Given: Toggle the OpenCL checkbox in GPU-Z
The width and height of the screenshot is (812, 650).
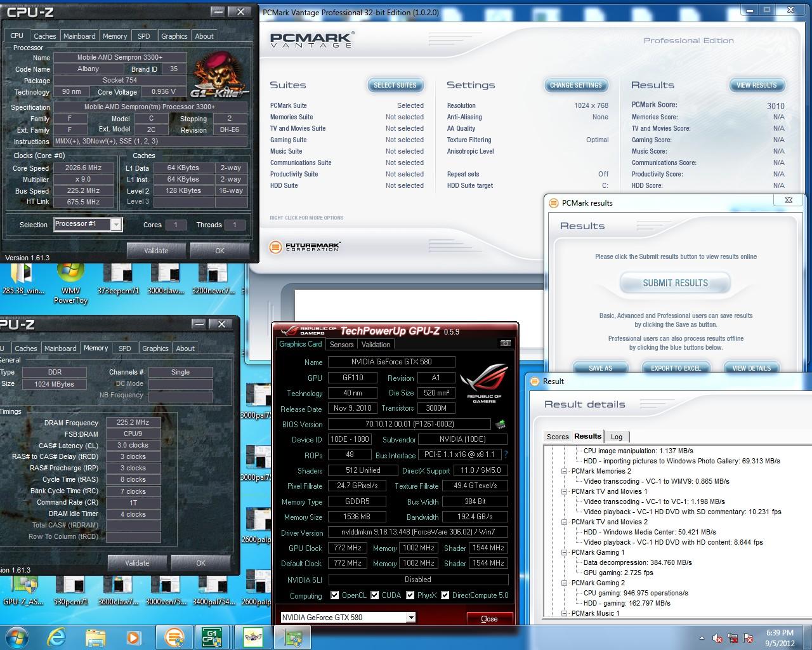Looking at the screenshot, I should click(335, 595).
